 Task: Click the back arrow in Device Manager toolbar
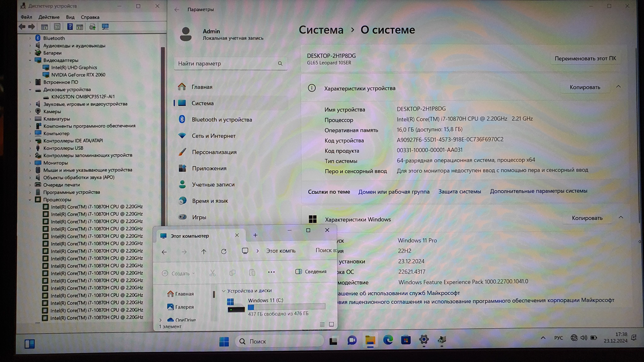(22, 27)
